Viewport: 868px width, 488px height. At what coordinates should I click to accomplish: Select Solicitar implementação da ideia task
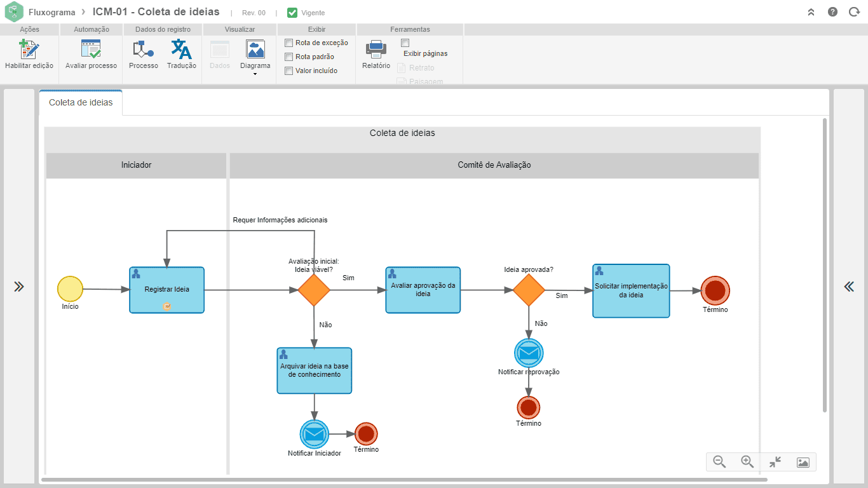click(x=631, y=290)
